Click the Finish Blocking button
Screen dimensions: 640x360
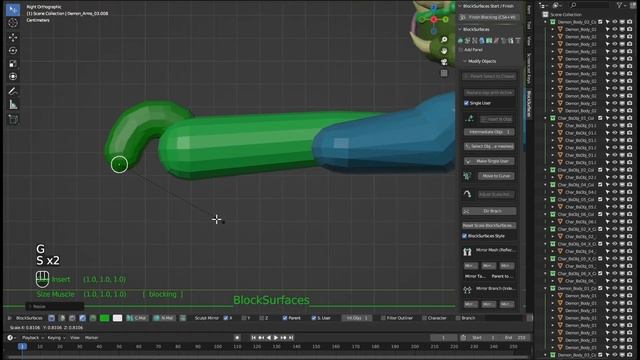[x=489, y=18]
